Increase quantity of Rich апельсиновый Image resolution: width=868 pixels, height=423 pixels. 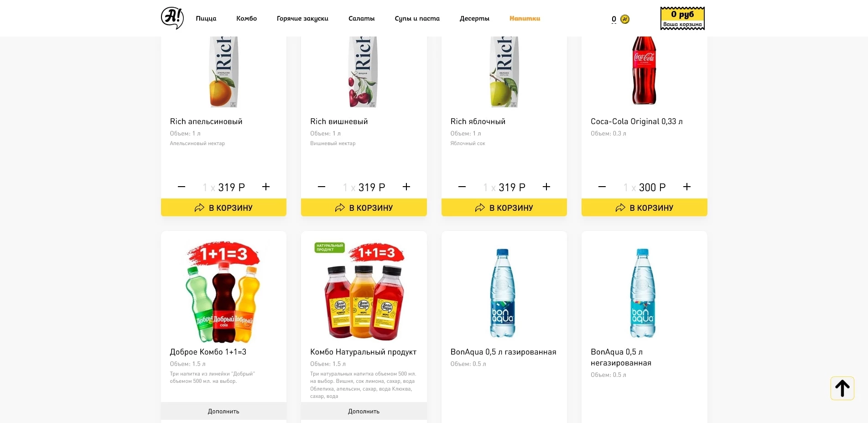(x=266, y=187)
